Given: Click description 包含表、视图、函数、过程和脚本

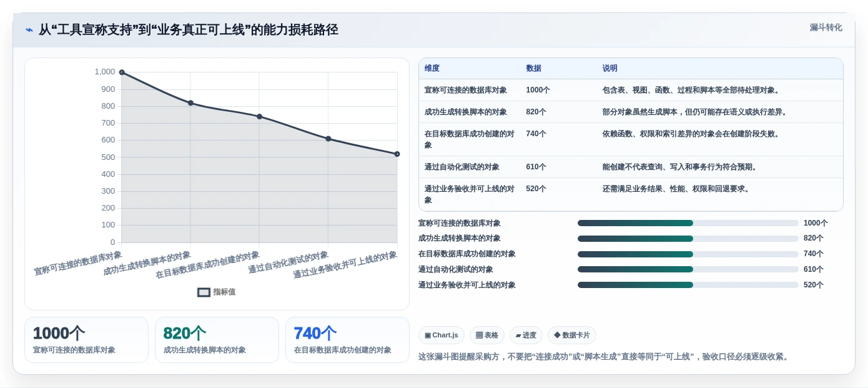Looking at the screenshot, I should coord(691,90).
